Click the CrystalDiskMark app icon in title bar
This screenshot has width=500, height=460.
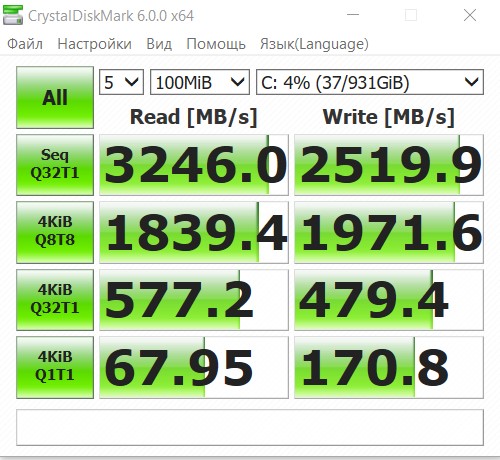(x=13, y=15)
